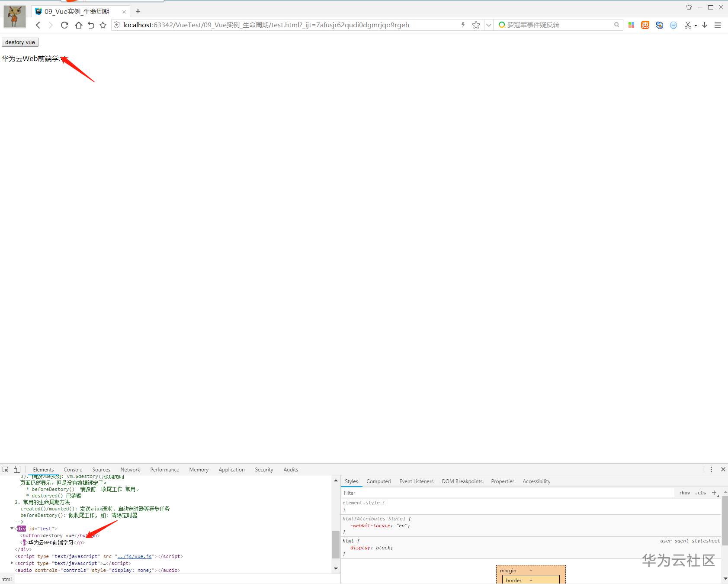Click the Elements panel scroll up arrow

336,480
